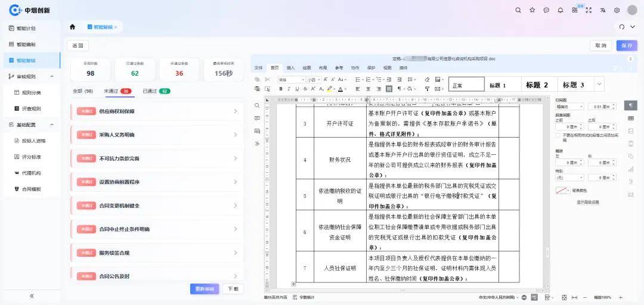
Task: Collapse the left sidebar with double-arrow icon
Action: [32, 296]
